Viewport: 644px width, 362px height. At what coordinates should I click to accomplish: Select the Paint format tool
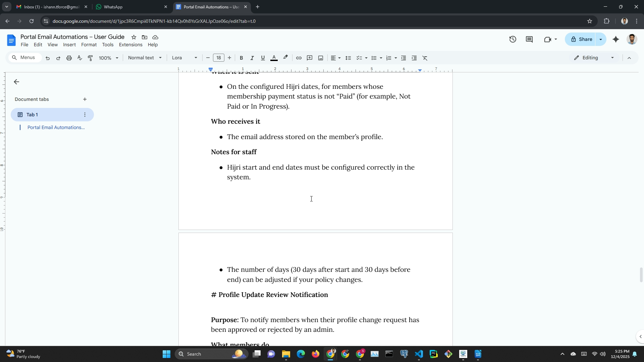pyautogui.click(x=90, y=58)
